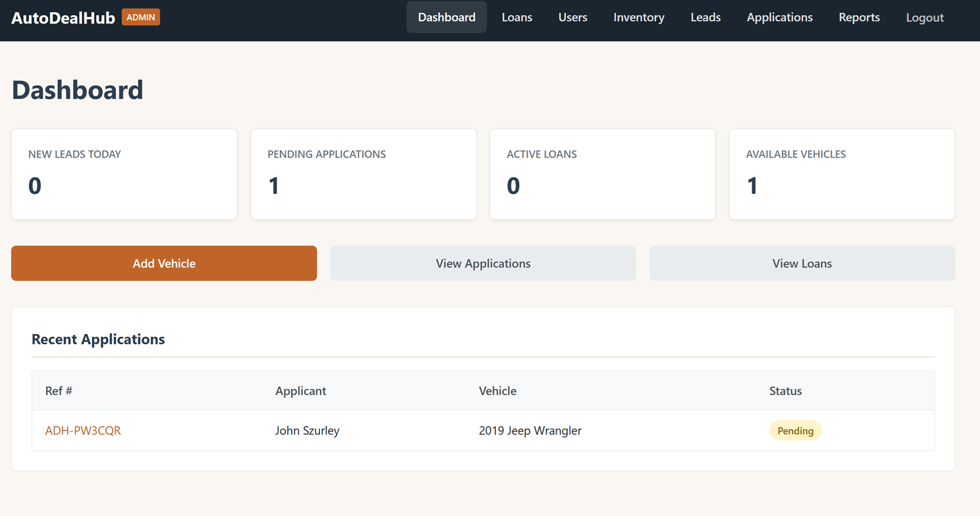Select the Active Loans card
The image size is (980, 516).
point(602,174)
